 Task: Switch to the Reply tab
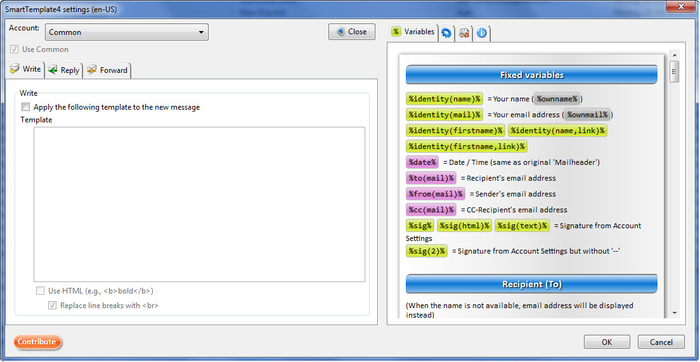click(x=64, y=70)
